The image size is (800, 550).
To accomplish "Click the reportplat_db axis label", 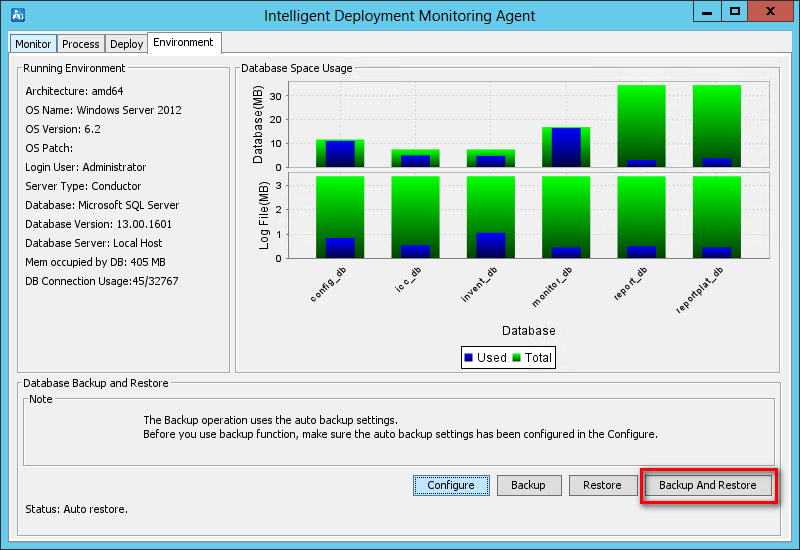I will (x=699, y=290).
